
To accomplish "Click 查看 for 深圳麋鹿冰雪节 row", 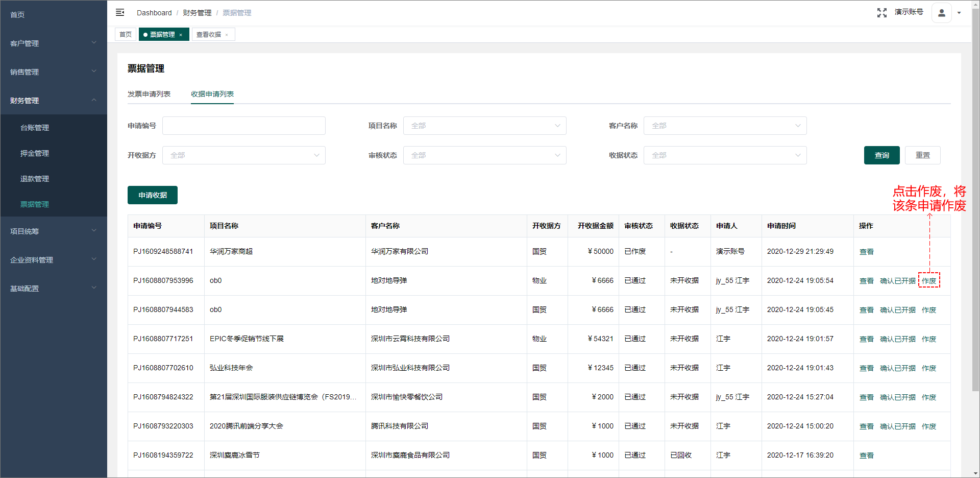I will tap(867, 456).
